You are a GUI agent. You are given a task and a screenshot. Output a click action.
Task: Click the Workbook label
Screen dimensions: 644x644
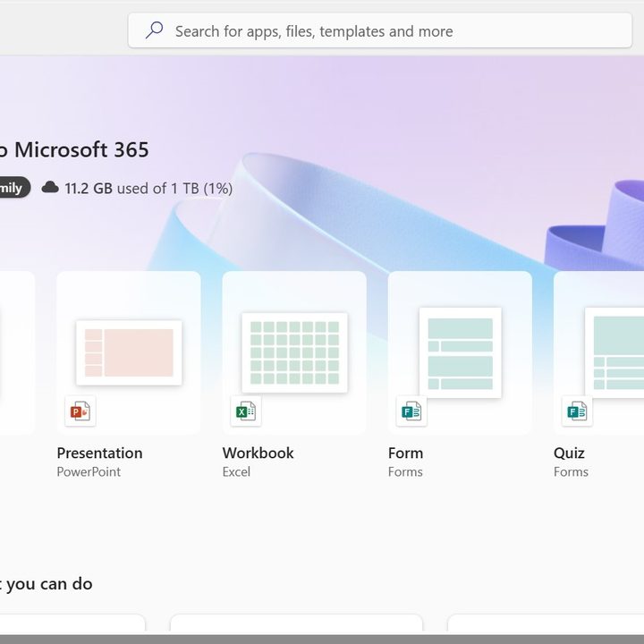click(258, 453)
